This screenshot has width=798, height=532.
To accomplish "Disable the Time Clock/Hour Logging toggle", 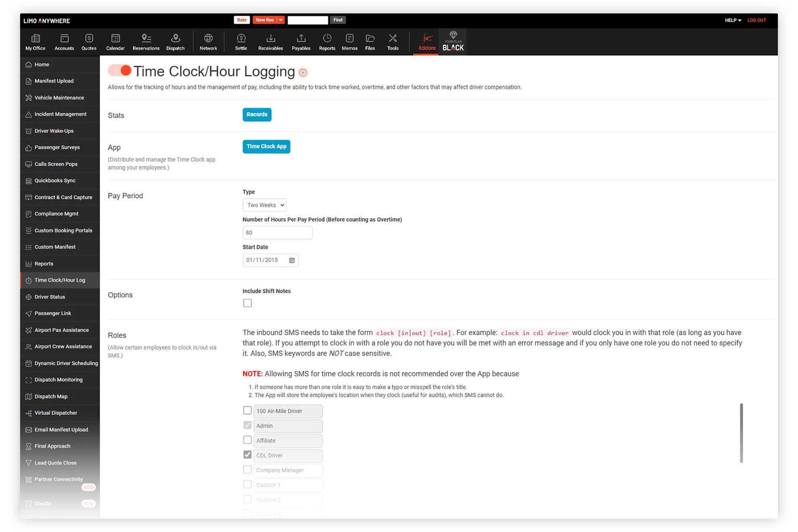I will tap(120, 70).
